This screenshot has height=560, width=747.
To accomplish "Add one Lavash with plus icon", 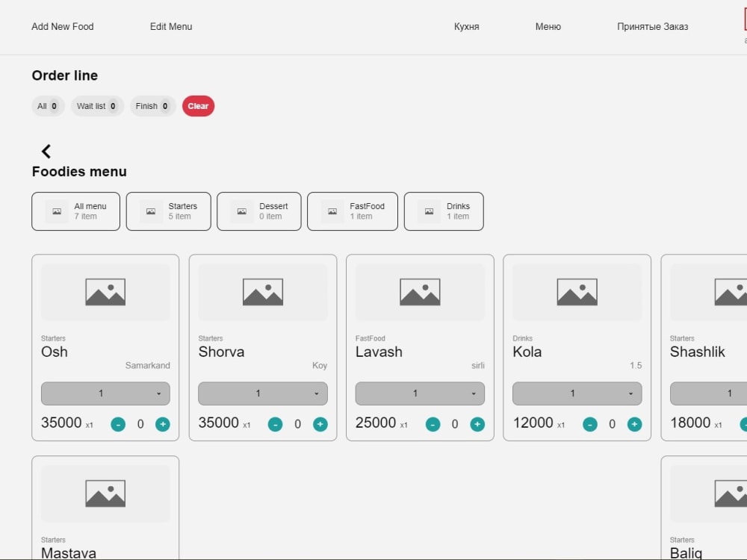I will [477, 424].
